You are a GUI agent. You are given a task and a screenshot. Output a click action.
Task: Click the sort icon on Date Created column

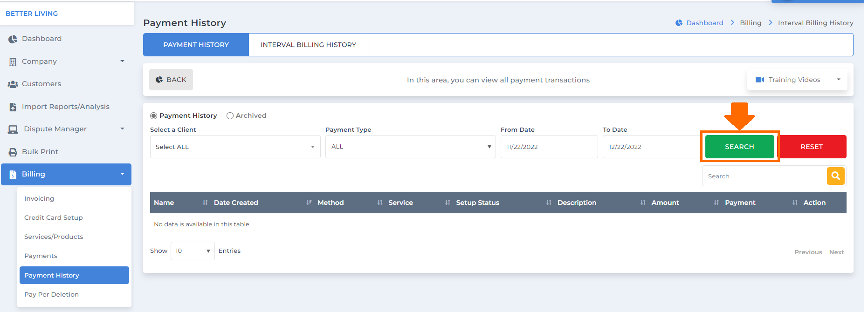(x=309, y=203)
